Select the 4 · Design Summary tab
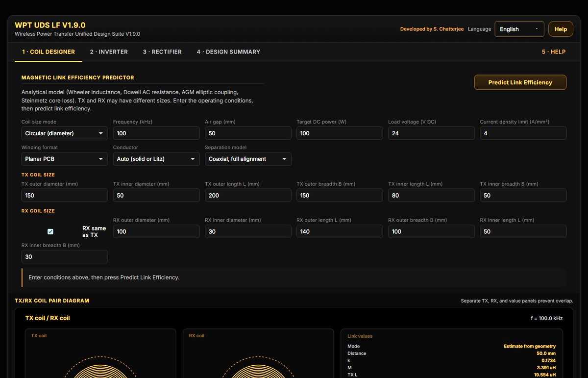 [228, 51]
